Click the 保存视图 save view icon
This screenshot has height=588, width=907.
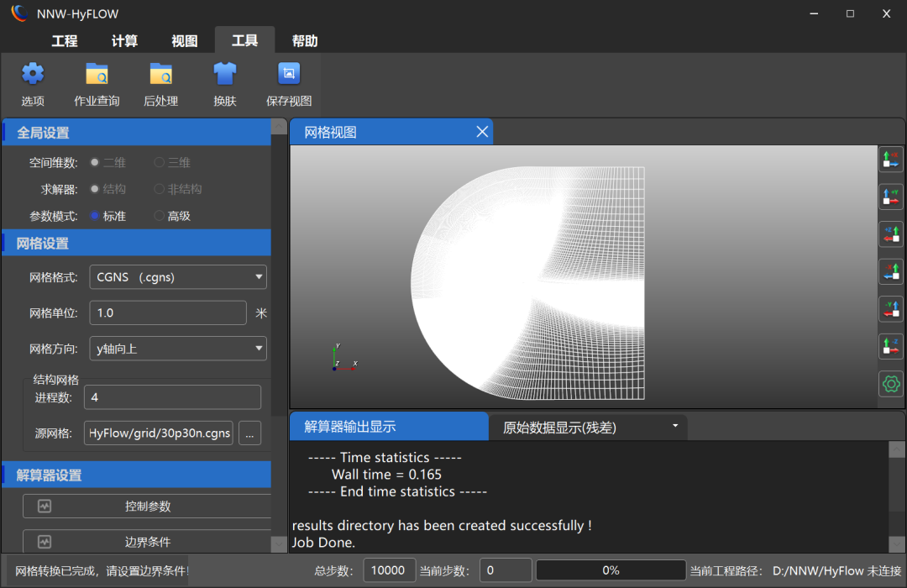coord(288,84)
